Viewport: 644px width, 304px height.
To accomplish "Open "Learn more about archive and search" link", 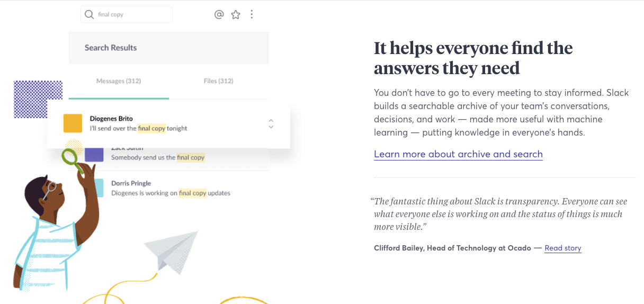I will (458, 154).
